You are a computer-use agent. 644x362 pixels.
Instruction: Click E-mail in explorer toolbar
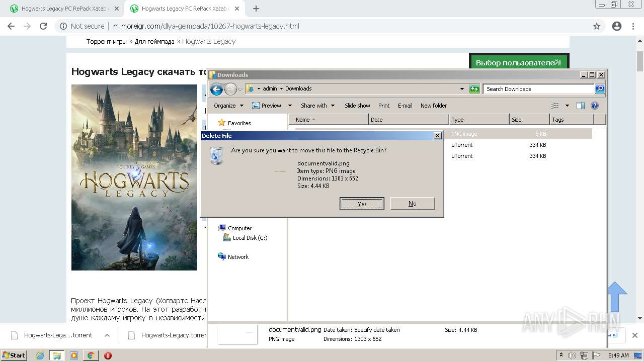pos(405,106)
